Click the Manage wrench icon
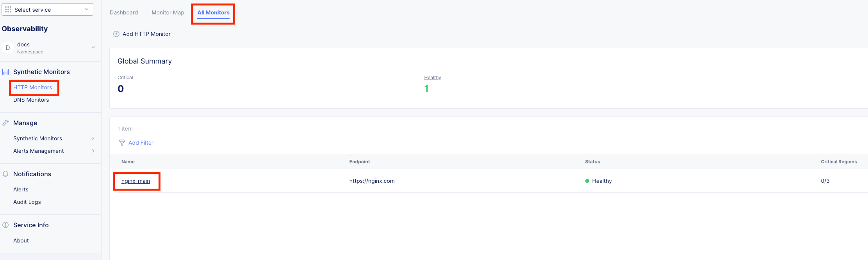The image size is (868, 260). (5, 123)
